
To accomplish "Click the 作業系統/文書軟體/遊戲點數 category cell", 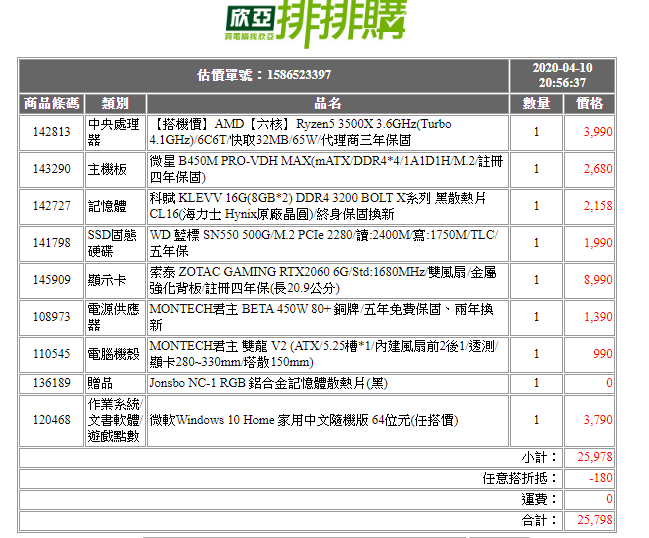I will point(115,420).
